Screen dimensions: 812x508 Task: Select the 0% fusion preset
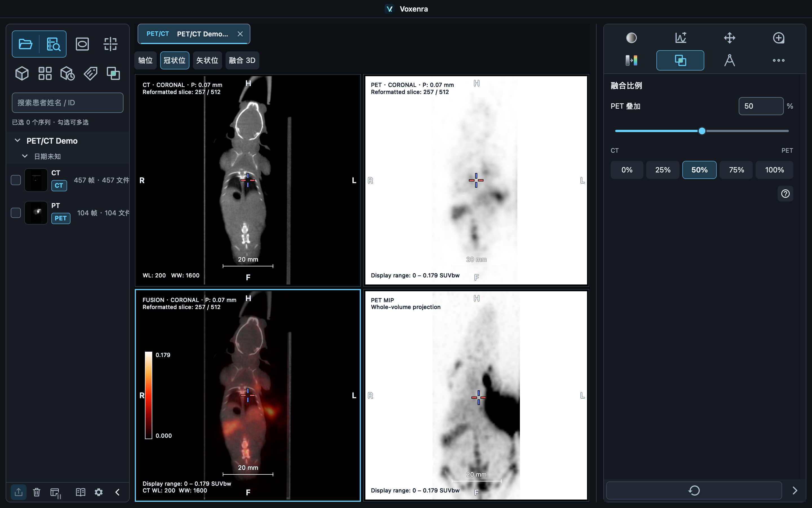click(x=627, y=170)
